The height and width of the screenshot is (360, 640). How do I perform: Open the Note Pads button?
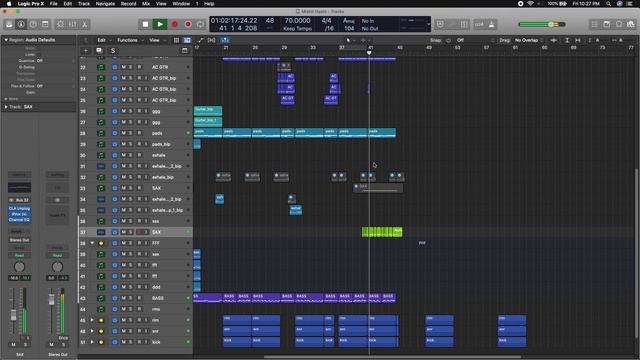pos(607,24)
